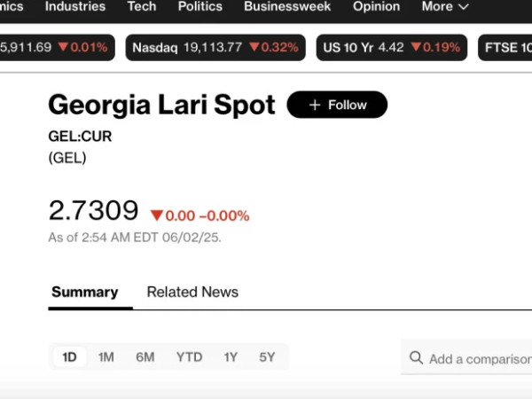Switch chart range to 1M
The image size is (532, 399).
[x=106, y=357]
